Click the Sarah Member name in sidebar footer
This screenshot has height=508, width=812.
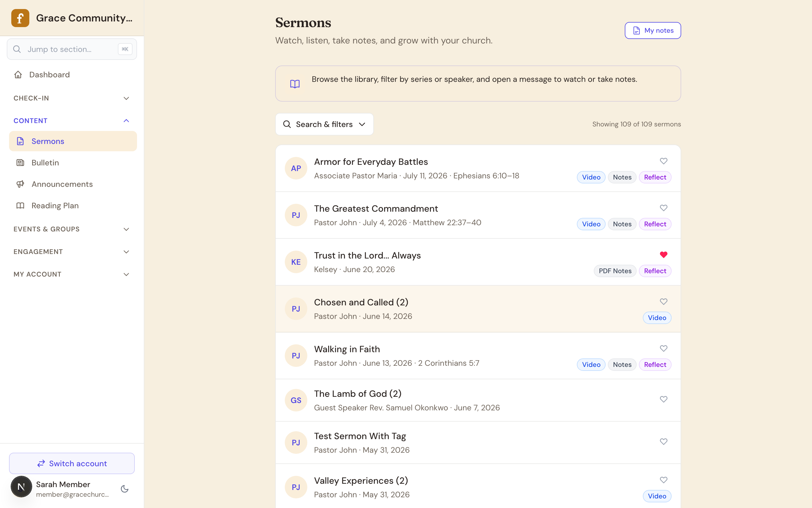(63, 485)
